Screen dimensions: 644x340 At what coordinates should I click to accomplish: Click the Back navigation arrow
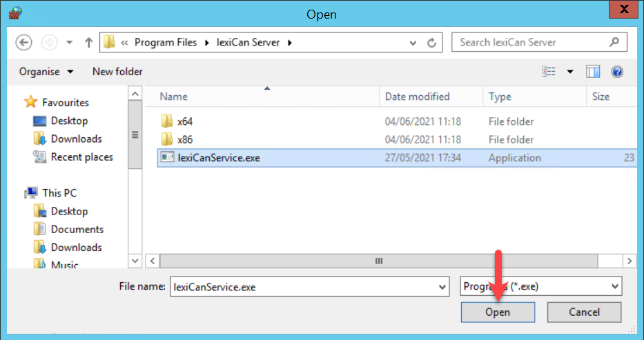click(23, 43)
